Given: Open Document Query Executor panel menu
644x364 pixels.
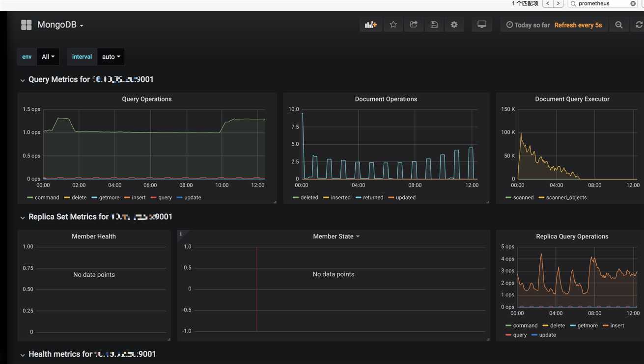Looking at the screenshot, I should (x=572, y=99).
